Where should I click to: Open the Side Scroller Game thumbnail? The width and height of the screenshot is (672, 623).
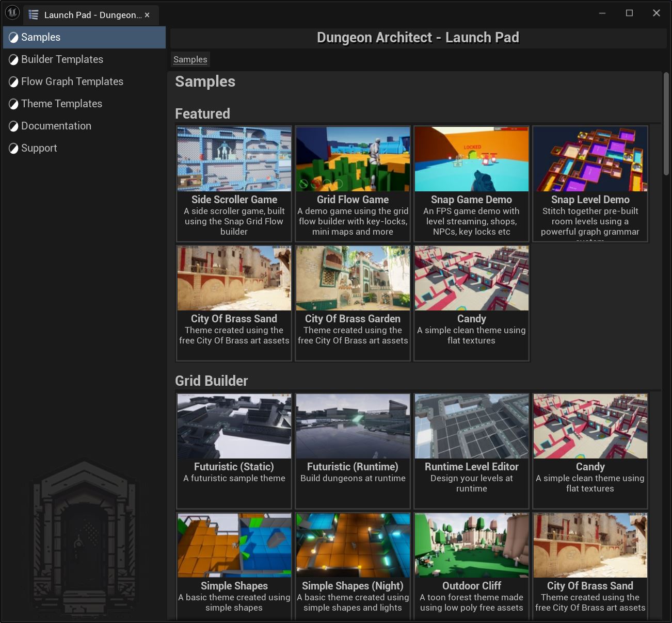(x=234, y=159)
